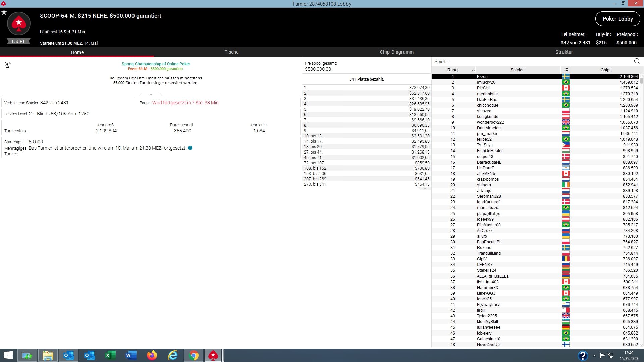Launch Excel from the taskbar
This screenshot has height=362, width=644.
(110, 355)
